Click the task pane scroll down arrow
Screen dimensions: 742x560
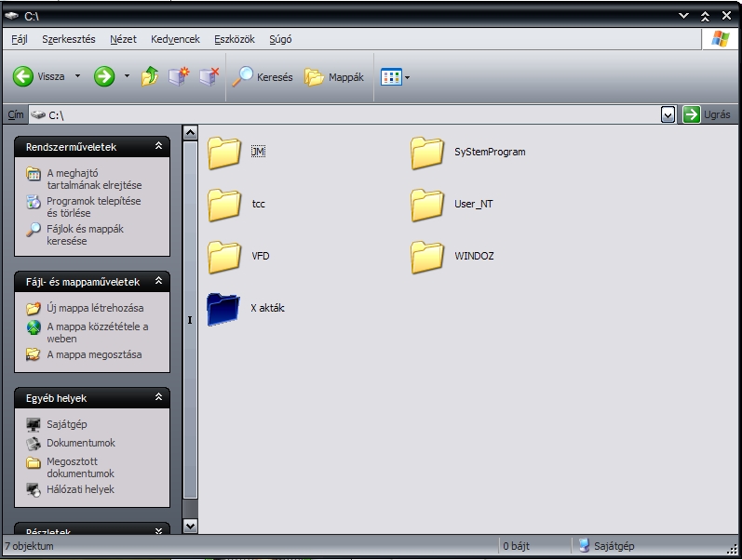click(x=190, y=526)
